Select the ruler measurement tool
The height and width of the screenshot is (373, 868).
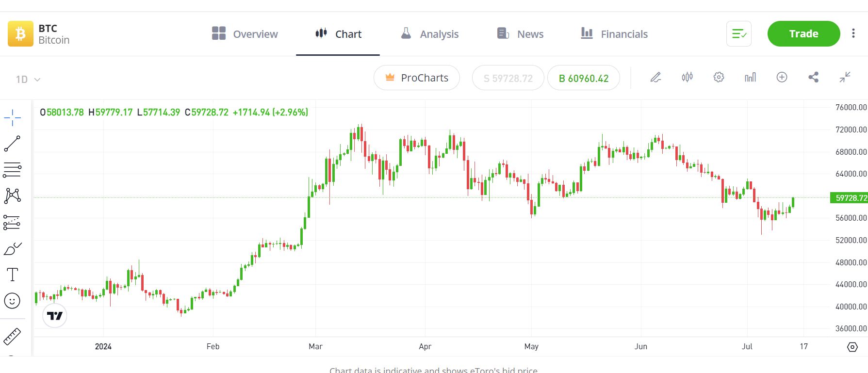[x=13, y=337]
